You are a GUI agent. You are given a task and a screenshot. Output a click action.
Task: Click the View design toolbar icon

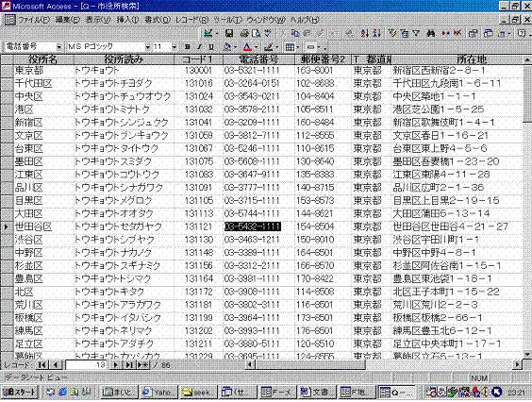pyautogui.click(x=208, y=33)
